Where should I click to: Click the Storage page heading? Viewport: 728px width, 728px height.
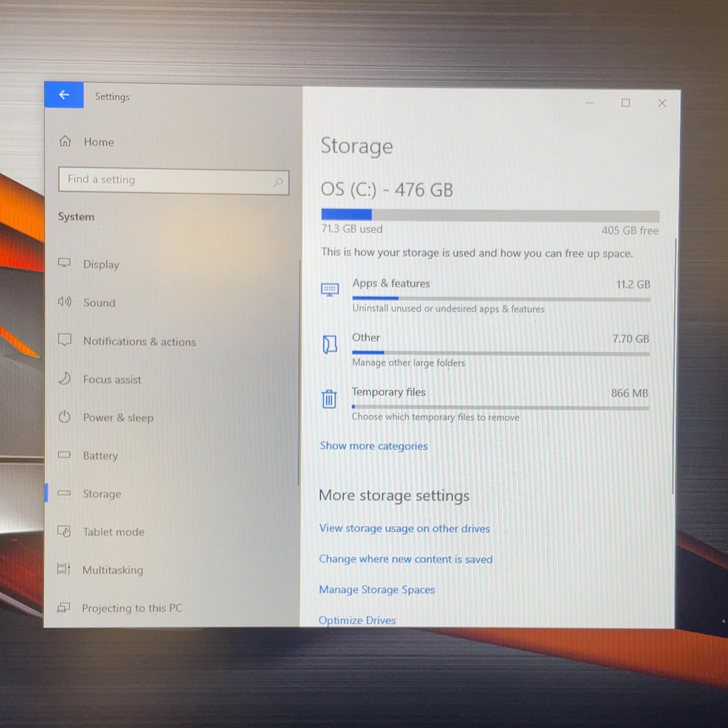[357, 146]
